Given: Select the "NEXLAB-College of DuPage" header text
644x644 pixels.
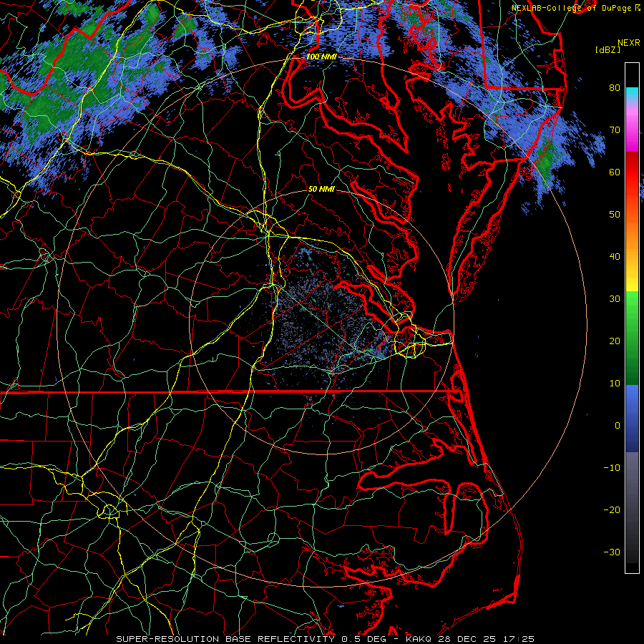Looking at the screenshot, I should coord(571,8).
